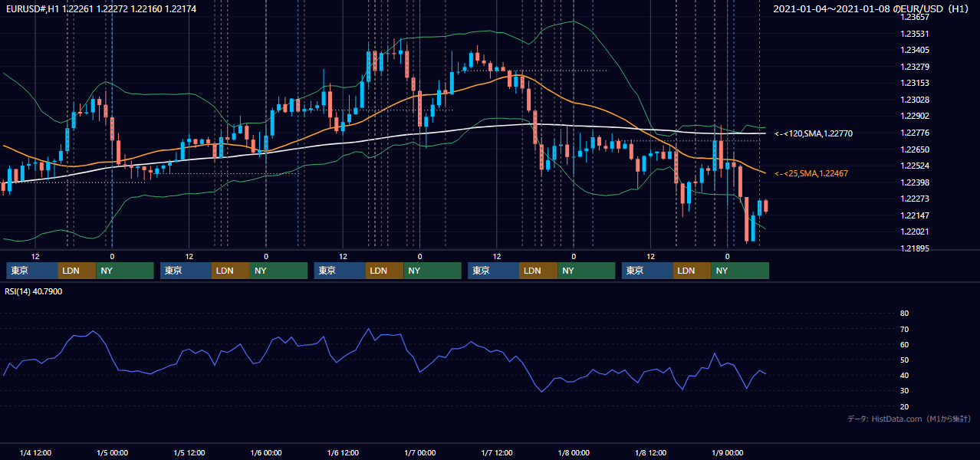Click the leftmost LDN session box
980x460 pixels.
pyautogui.click(x=77, y=271)
